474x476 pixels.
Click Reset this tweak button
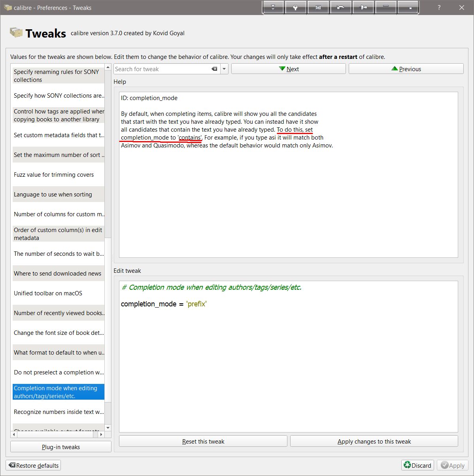(203, 441)
